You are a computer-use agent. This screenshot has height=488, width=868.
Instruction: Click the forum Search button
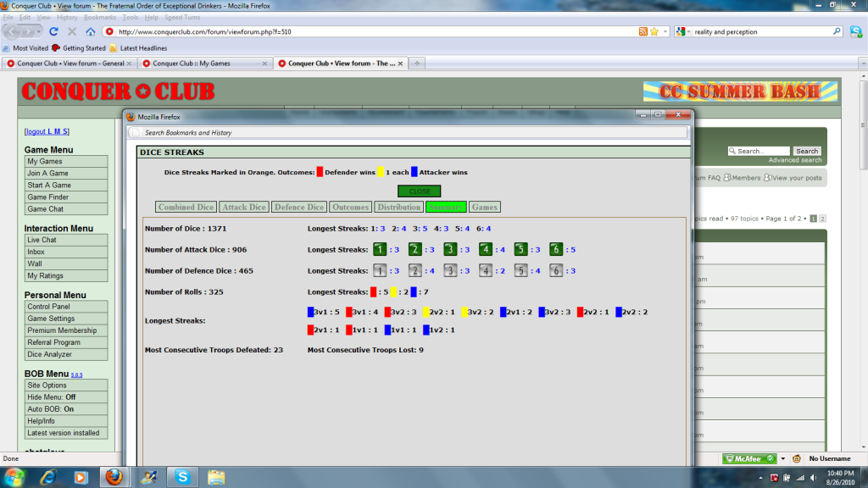click(x=807, y=151)
